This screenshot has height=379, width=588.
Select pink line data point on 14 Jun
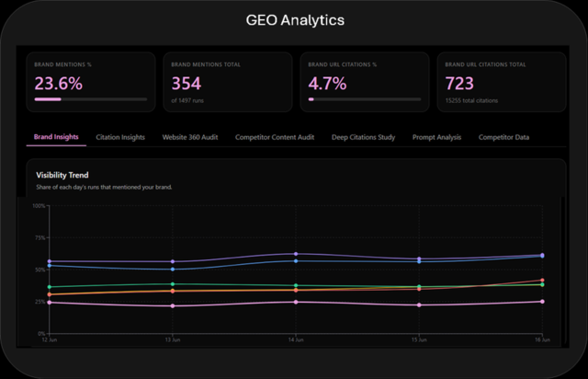click(x=296, y=302)
